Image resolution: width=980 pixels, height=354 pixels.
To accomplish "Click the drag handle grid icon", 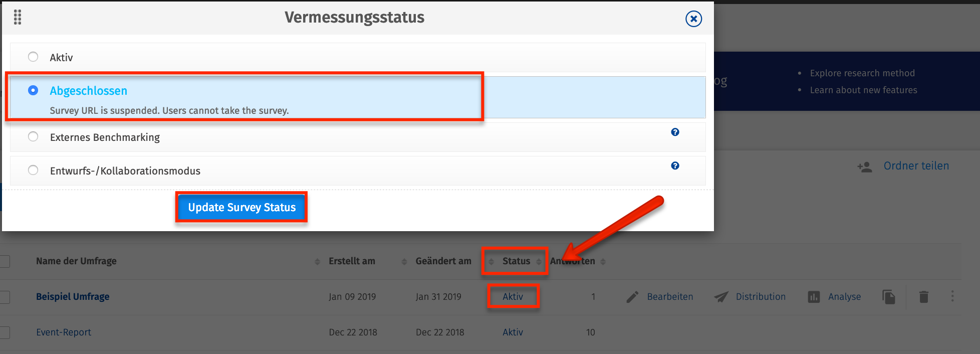I will pyautogui.click(x=18, y=17).
